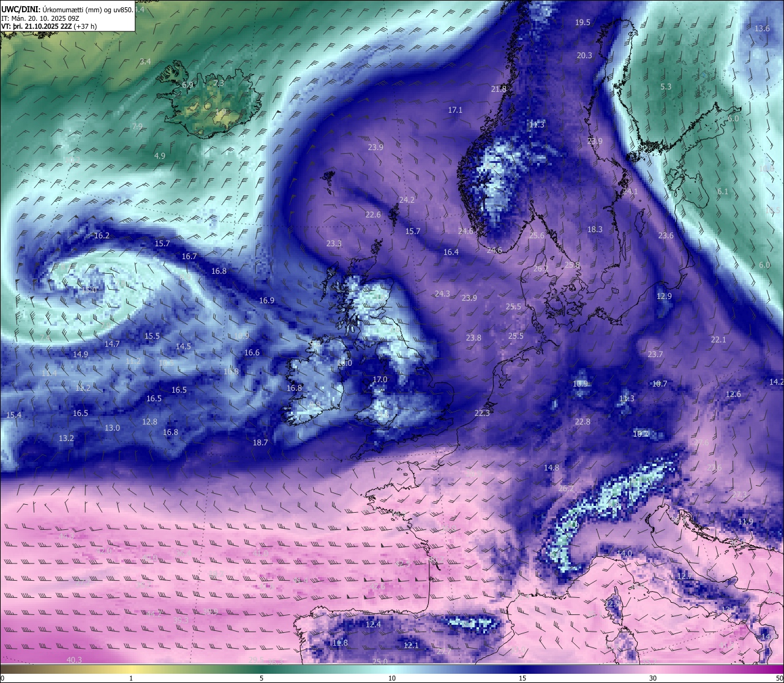The width and height of the screenshot is (784, 683).
Task: Click the 16.6 value west of Ireland
Action: click(x=252, y=352)
